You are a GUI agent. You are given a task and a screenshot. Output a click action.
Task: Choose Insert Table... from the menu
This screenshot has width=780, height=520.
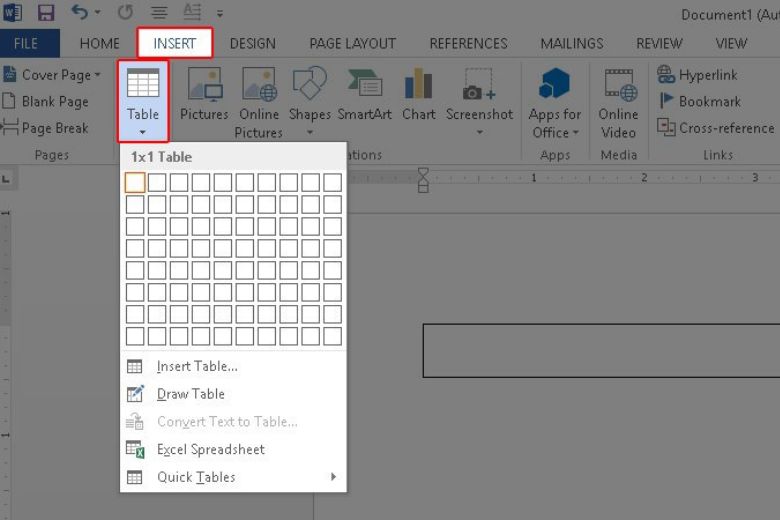pos(233,366)
